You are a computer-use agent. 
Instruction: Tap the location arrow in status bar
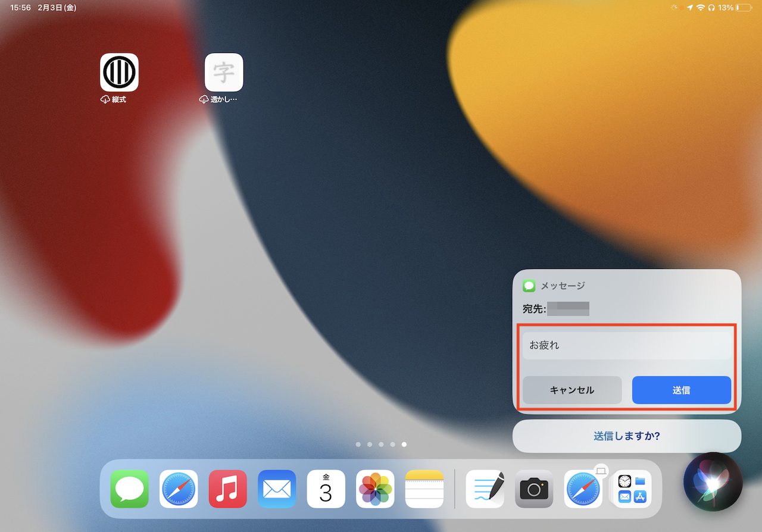(690, 8)
